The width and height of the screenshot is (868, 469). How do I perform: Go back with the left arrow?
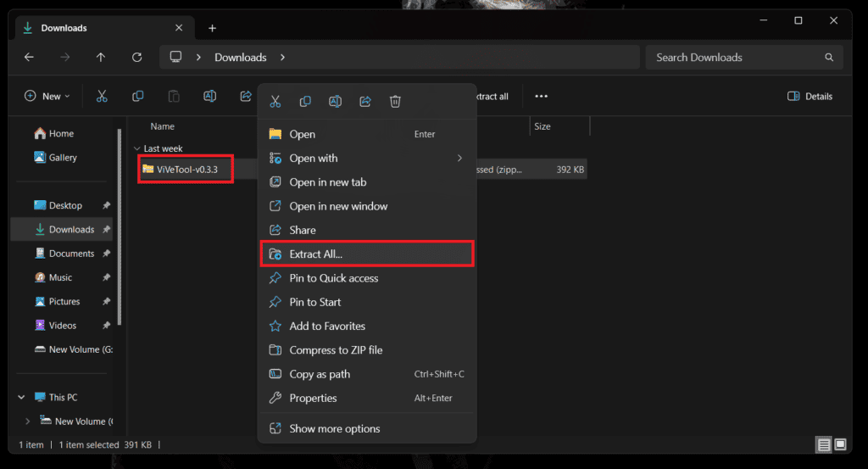[x=29, y=57]
